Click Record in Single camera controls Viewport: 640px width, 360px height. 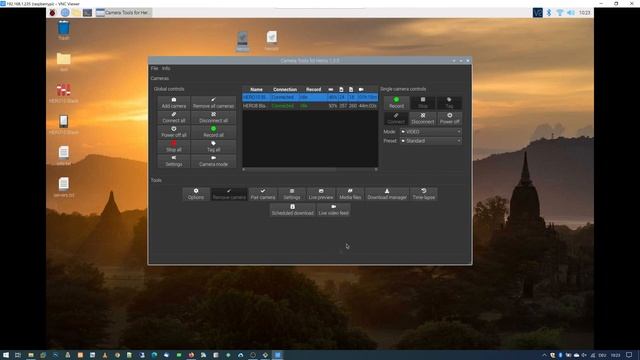[396, 103]
